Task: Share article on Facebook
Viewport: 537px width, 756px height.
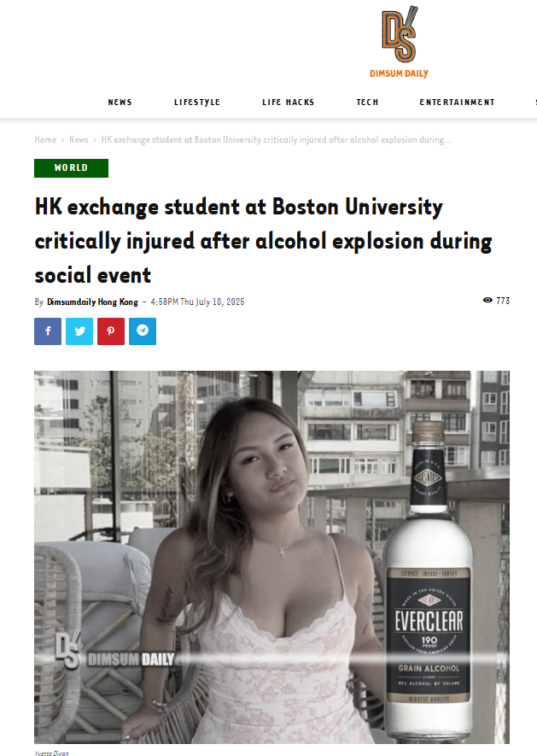Action: coord(48,331)
